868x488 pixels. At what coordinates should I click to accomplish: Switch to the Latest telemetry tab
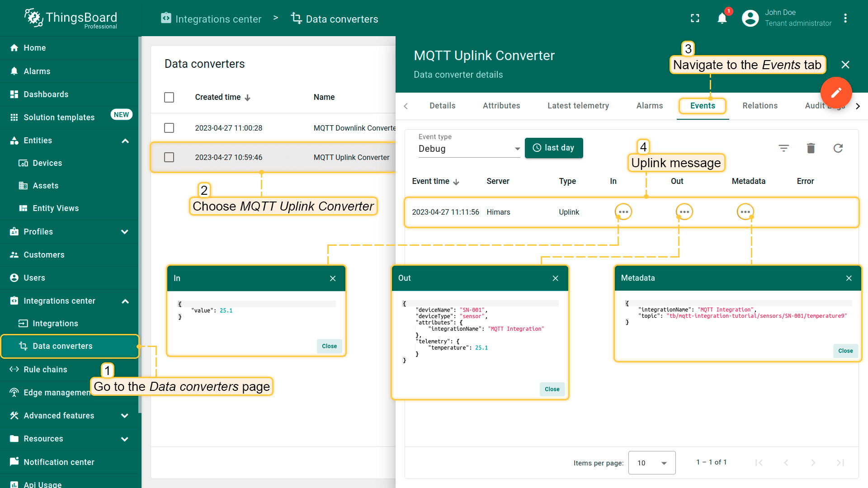[578, 106]
